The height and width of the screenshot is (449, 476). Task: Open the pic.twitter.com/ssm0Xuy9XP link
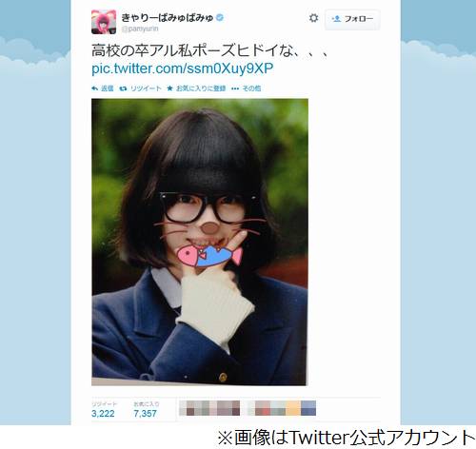tap(183, 68)
